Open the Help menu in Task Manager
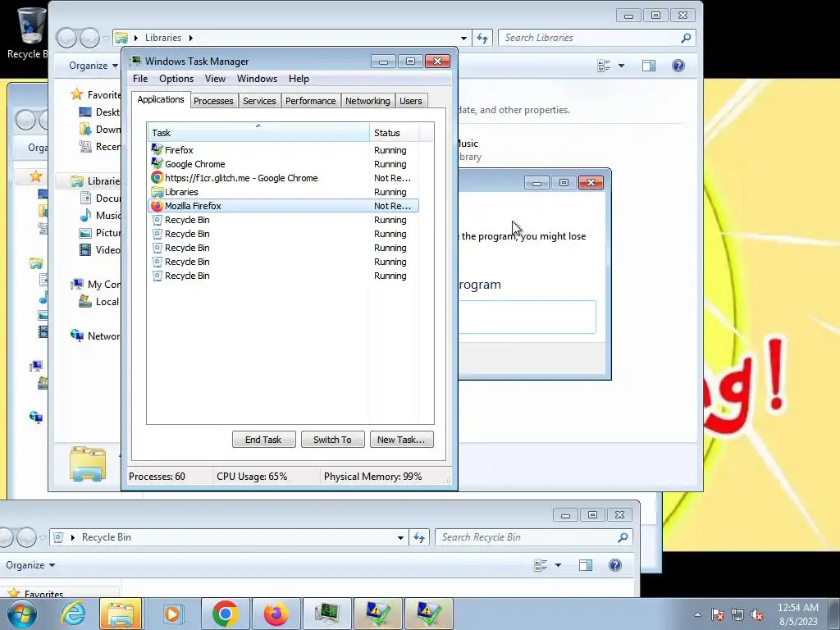Viewport: 840px width, 630px height. 299,79
